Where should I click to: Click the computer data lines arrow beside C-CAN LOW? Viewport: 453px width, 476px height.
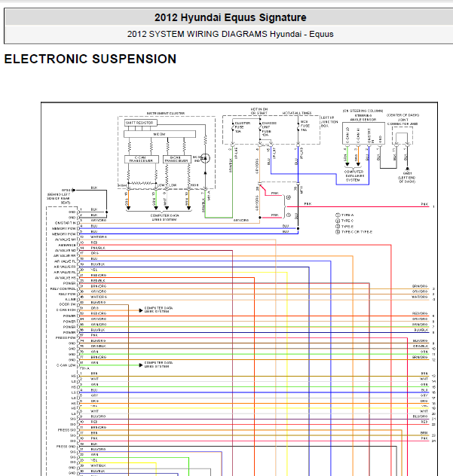(141, 365)
